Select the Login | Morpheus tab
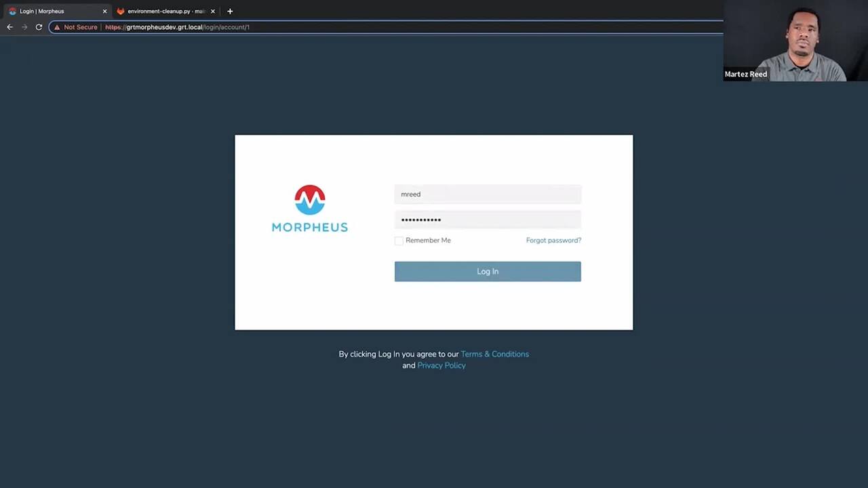Screen dimensions: 868x488 click(47, 12)
